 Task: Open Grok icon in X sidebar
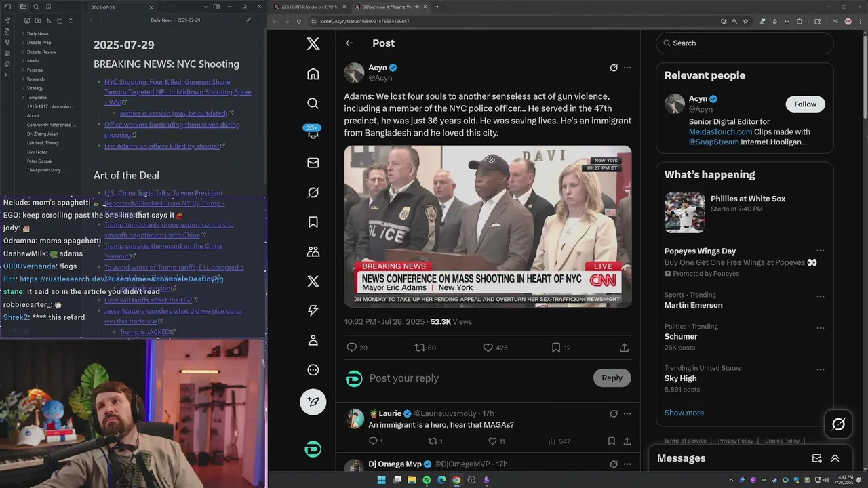[313, 192]
